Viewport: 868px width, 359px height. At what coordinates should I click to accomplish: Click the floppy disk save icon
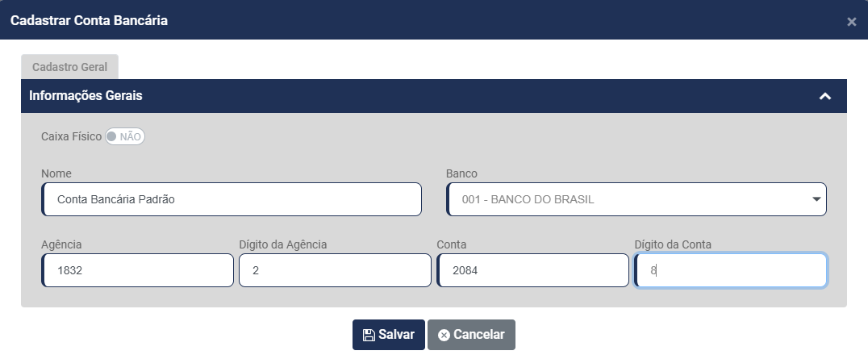tap(369, 335)
